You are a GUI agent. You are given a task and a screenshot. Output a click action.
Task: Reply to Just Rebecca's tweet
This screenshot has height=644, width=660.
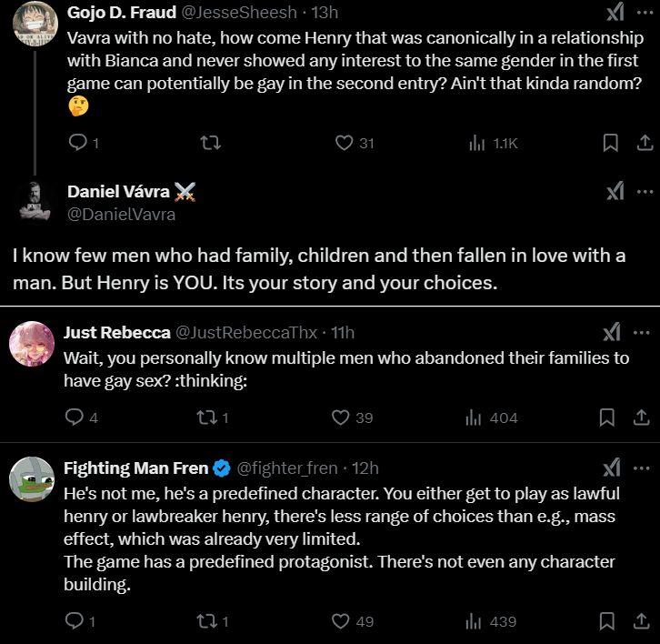pos(75,418)
